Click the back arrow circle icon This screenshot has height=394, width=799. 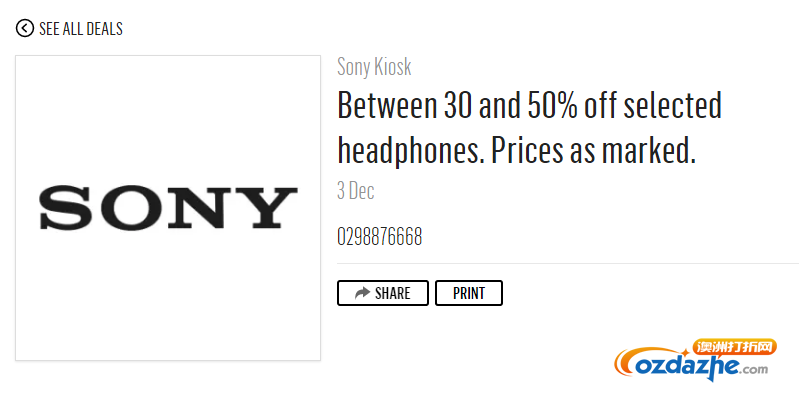pos(24,29)
